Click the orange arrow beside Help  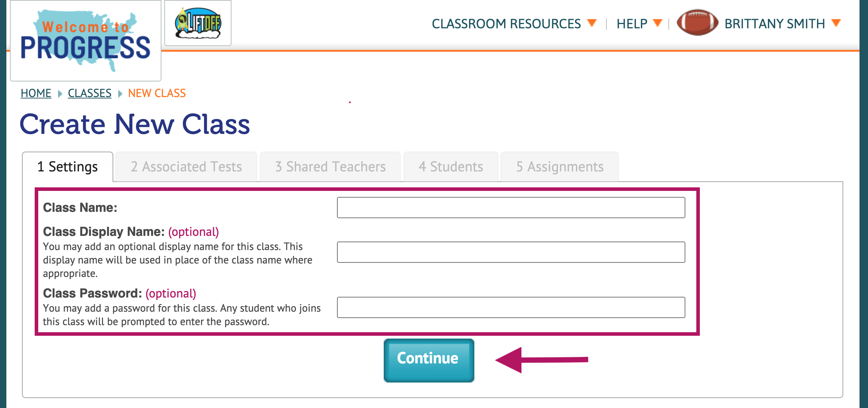pyautogui.click(x=657, y=23)
